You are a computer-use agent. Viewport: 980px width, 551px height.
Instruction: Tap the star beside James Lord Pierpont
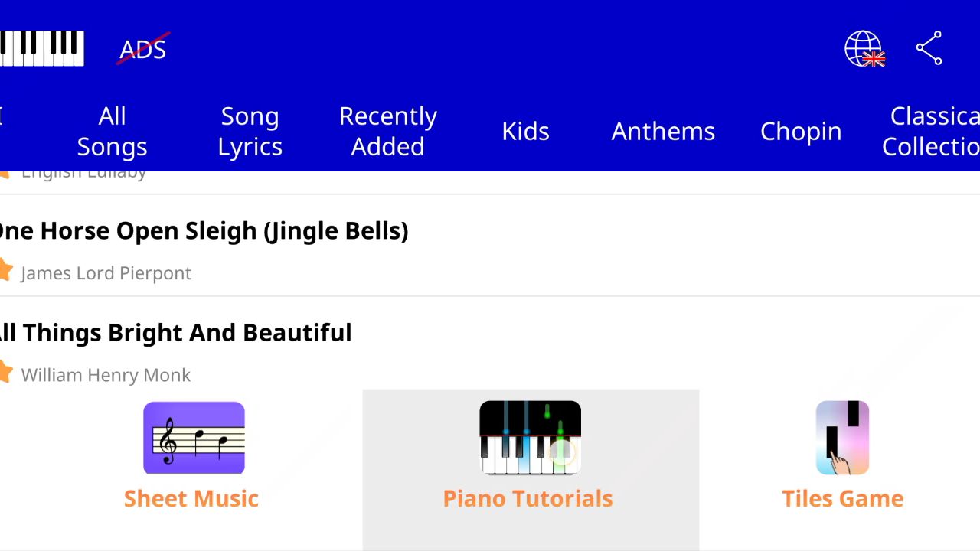(x=5, y=270)
